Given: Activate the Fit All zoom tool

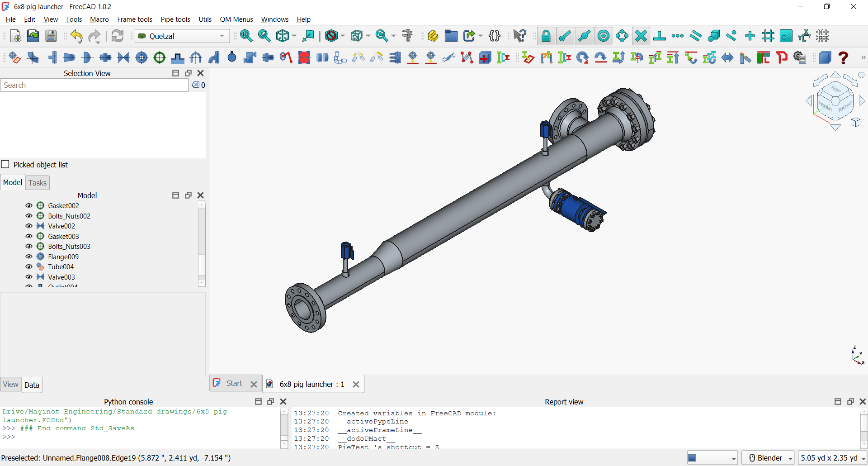Looking at the screenshot, I should click(246, 36).
